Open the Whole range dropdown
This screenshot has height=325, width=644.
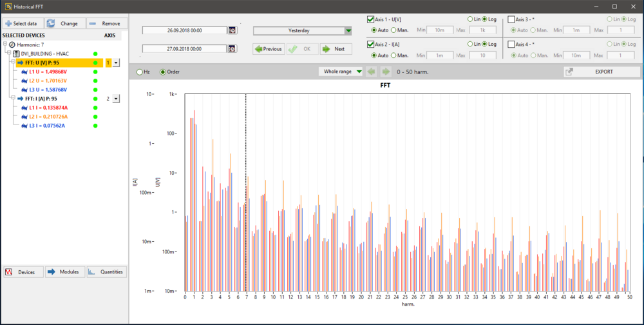coord(341,72)
